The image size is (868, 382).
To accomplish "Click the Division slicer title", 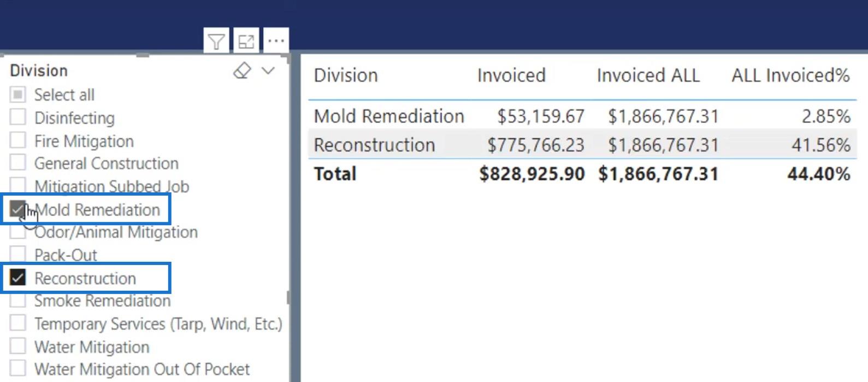I will [39, 70].
